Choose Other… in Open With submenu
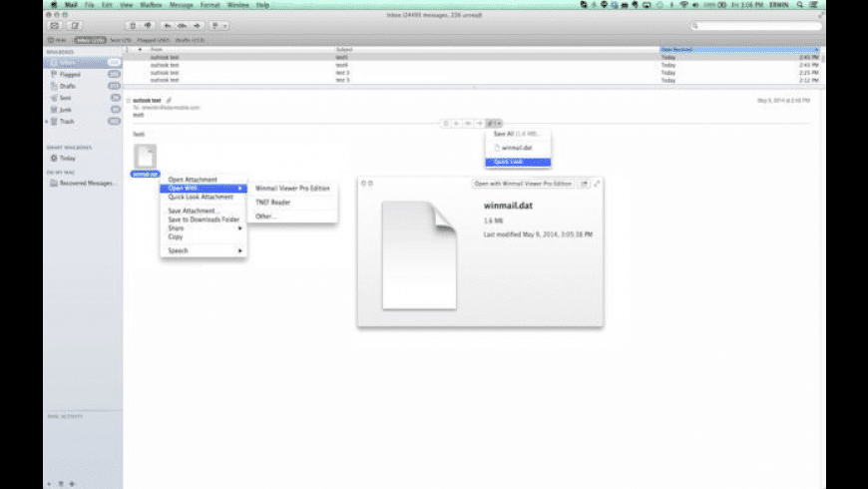Image resolution: width=868 pixels, height=489 pixels. [x=292, y=217]
